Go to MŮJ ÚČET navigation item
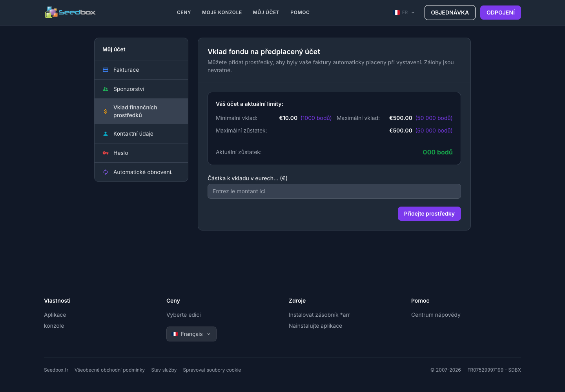Screen dimensions: 565x392 266,13
